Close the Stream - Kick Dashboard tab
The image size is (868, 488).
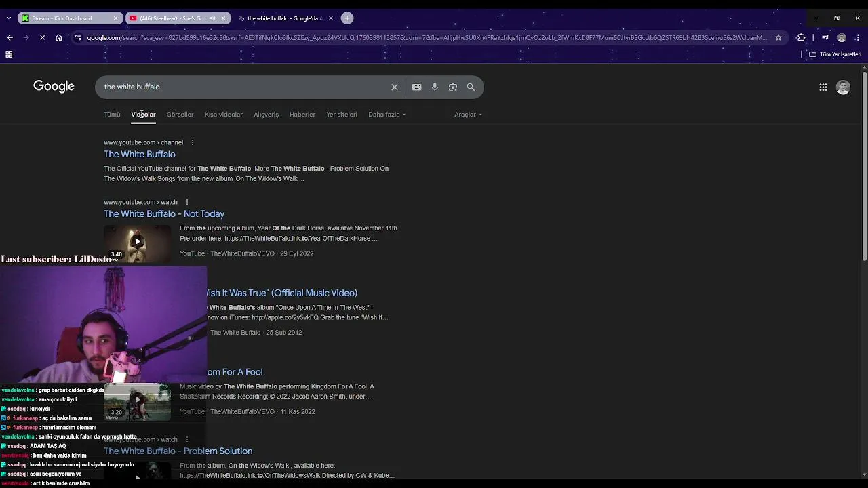(x=115, y=18)
